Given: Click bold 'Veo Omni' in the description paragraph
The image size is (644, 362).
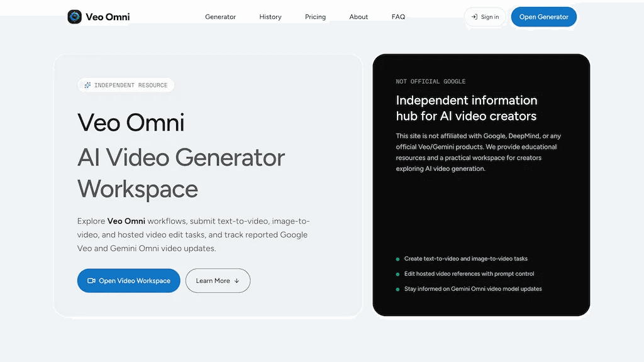Looking at the screenshot, I should click(x=126, y=221).
